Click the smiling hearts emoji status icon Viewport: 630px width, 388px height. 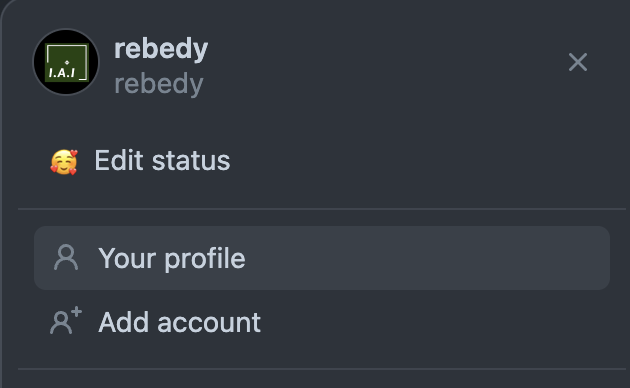tap(64, 162)
